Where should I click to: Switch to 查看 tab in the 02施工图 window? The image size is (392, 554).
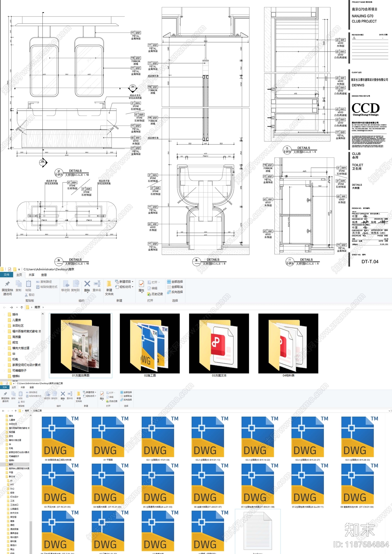[x=32, y=387]
